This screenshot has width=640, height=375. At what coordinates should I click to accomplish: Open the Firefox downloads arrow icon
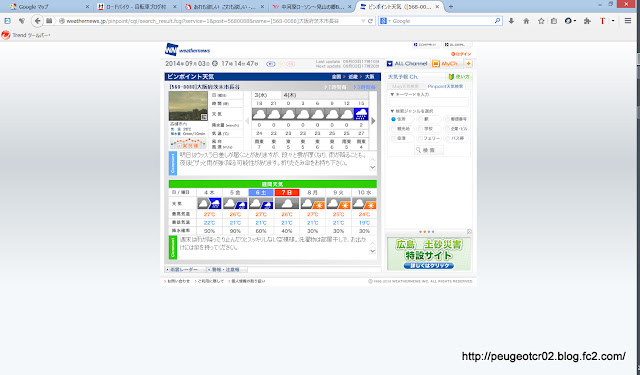(x=511, y=21)
